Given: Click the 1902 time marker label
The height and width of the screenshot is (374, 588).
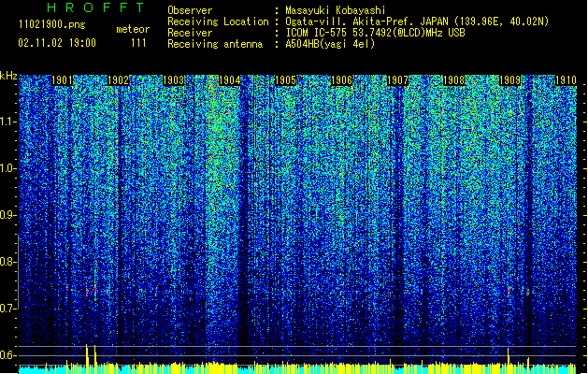Looking at the screenshot, I should tap(118, 80).
